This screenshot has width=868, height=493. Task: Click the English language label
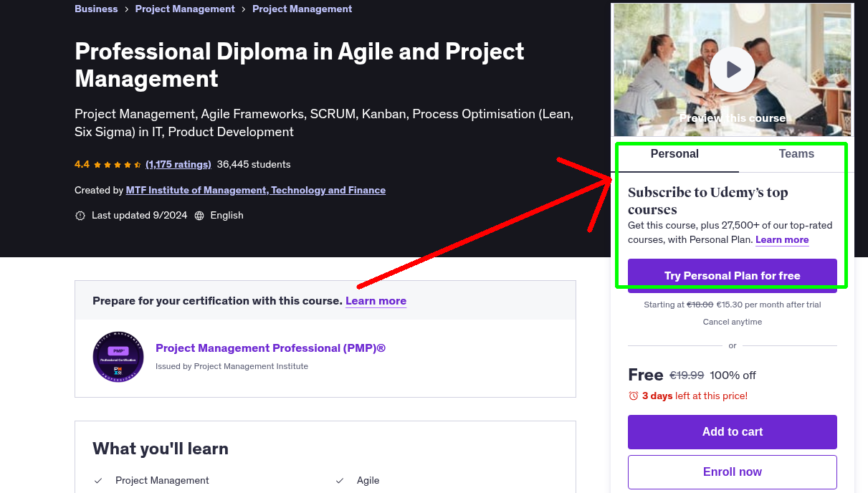click(226, 215)
